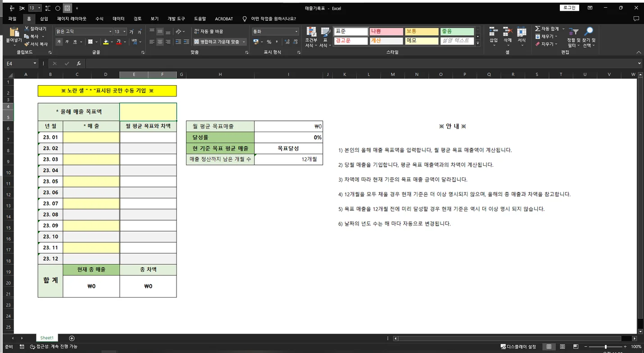
Task: Click the Cut scissors icon
Action: [x=27, y=29]
